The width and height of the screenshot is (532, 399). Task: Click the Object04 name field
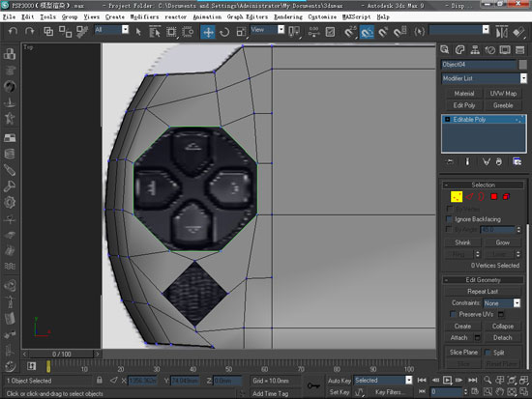coord(479,65)
